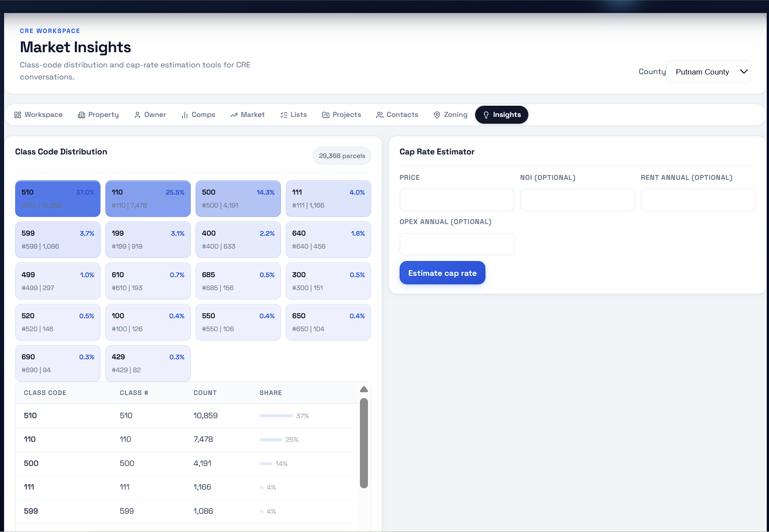Click the Comps bar chart icon
Screen dimensions: 769x532
click(184, 115)
